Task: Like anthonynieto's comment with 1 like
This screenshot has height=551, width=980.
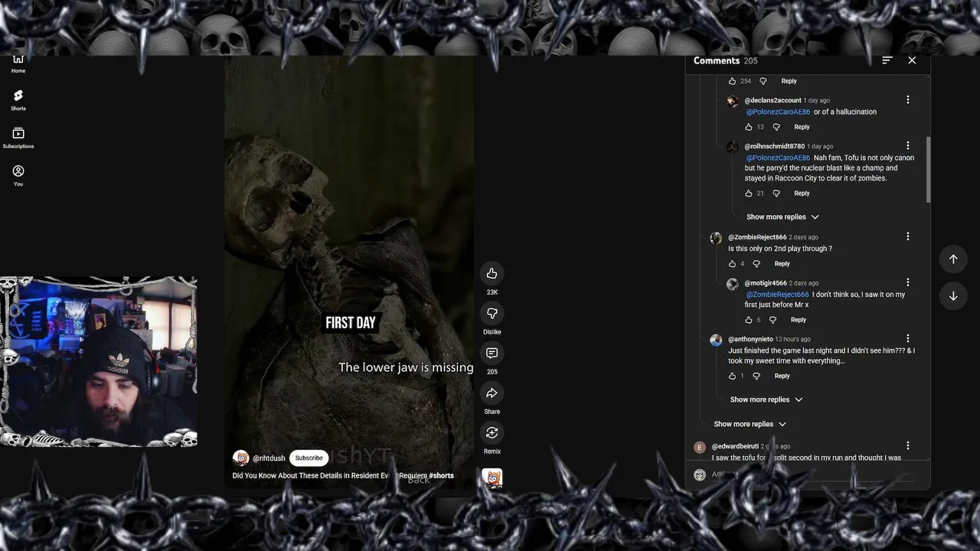Action: 732,376
